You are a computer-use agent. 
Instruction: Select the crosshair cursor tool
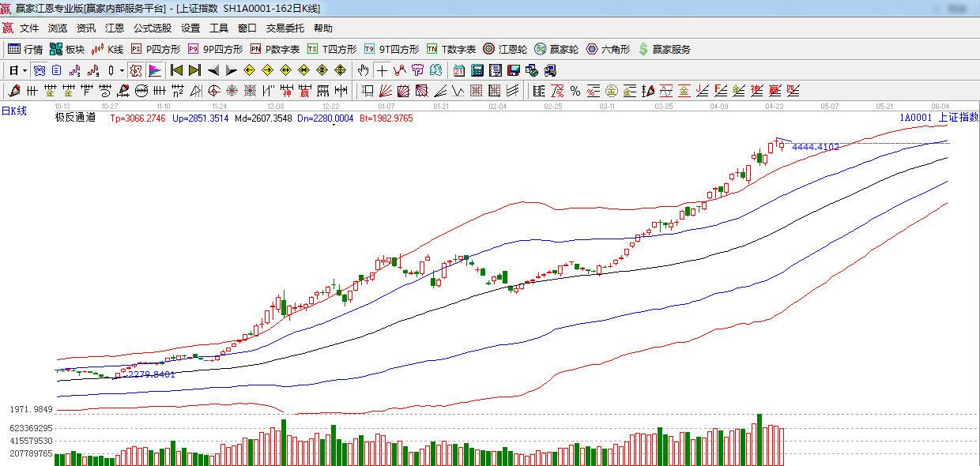click(x=382, y=70)
